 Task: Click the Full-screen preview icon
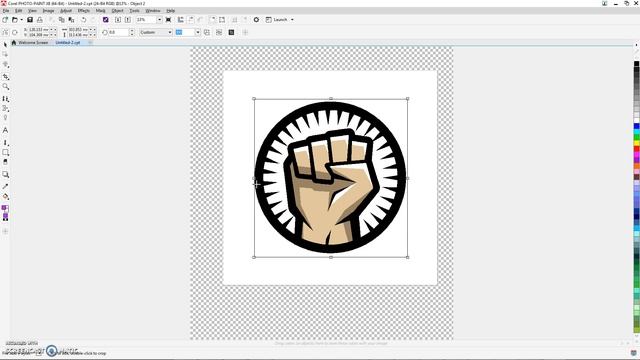pyautogui.click(x=168, y=20)
